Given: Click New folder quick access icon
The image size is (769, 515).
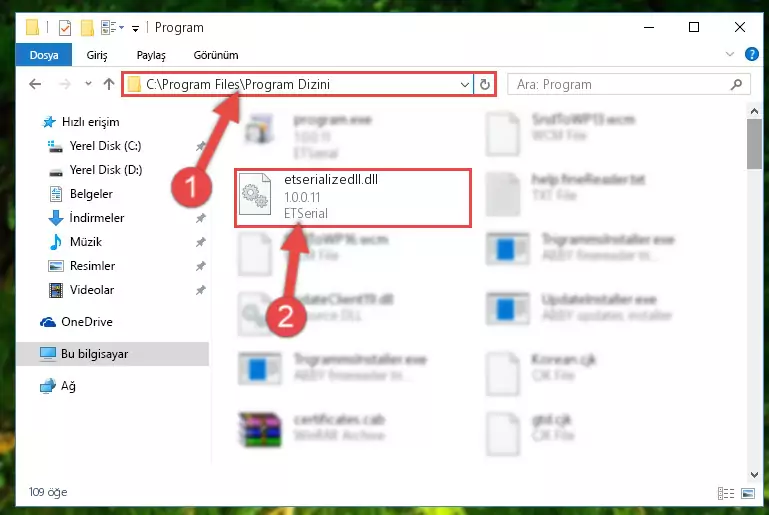Looking at the screenshot, I should 87,27.
